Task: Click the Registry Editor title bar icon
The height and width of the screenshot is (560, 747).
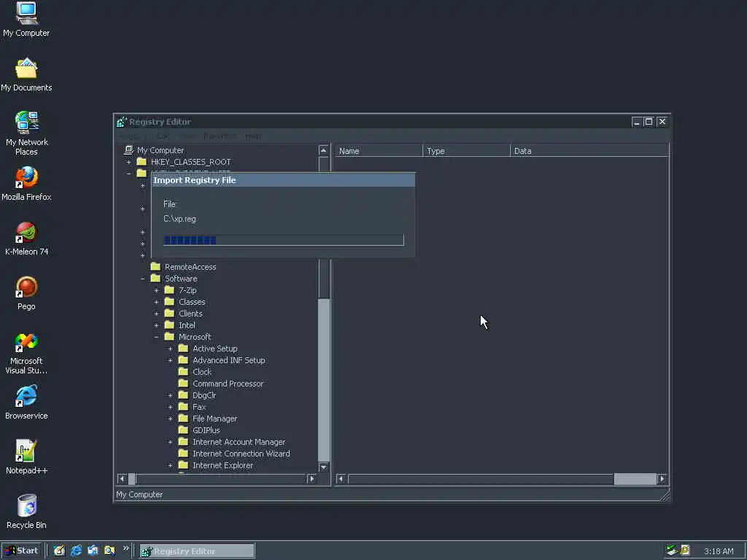Action: (122, 122)
